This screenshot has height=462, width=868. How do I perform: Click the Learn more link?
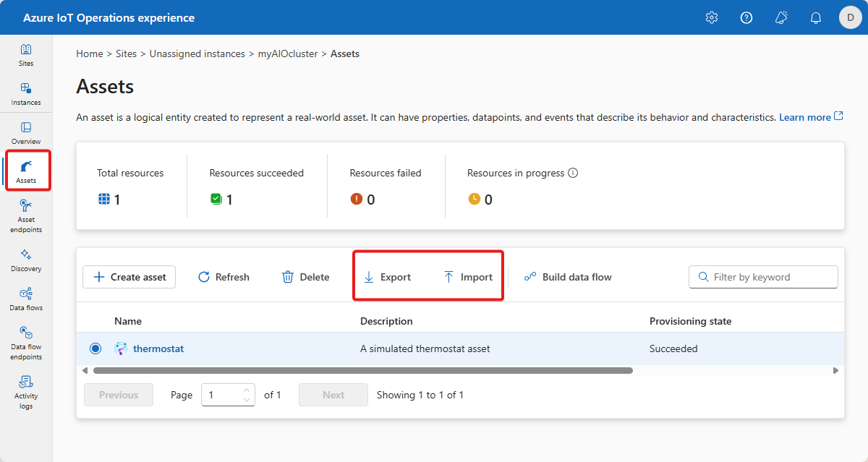tap(805, 117)
